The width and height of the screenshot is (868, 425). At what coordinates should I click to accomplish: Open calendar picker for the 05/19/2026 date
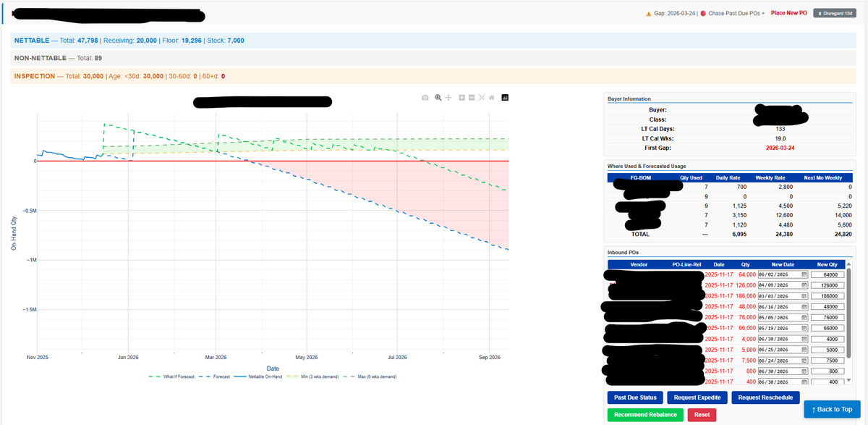(804, 328)
